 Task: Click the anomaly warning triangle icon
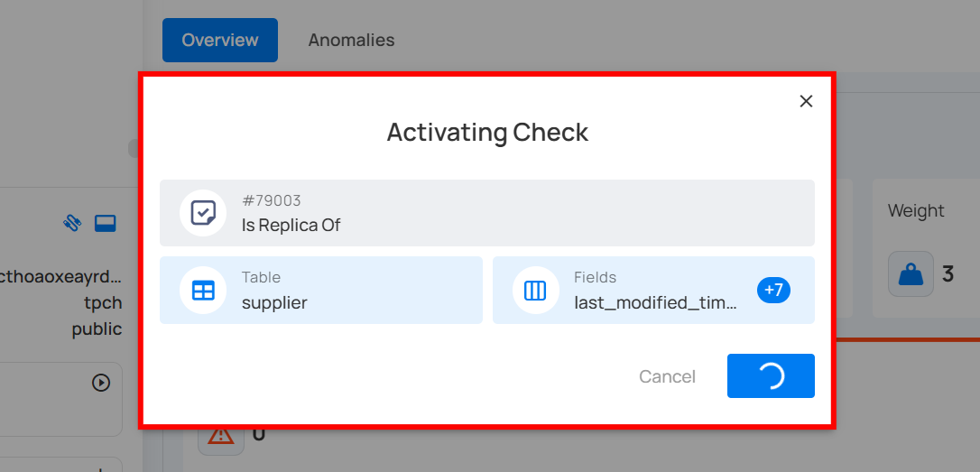220,435
